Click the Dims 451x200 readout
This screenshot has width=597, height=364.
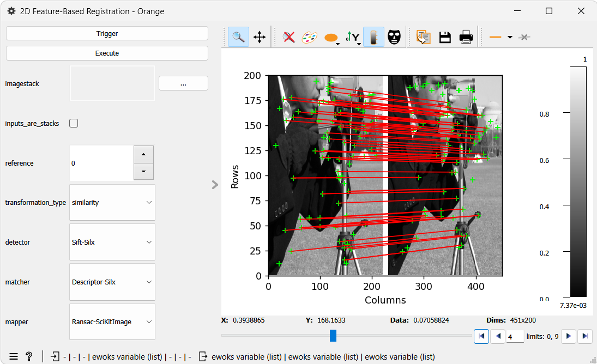pos(511,320)
